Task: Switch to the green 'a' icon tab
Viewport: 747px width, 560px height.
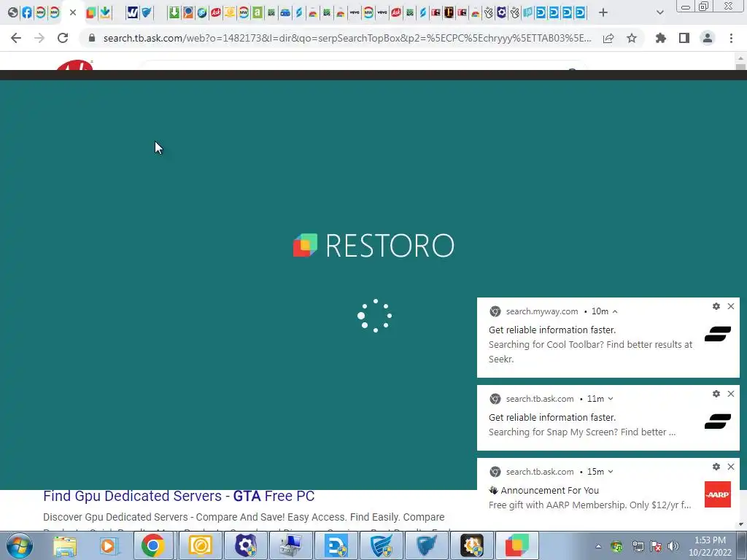Action: (258, 13)
